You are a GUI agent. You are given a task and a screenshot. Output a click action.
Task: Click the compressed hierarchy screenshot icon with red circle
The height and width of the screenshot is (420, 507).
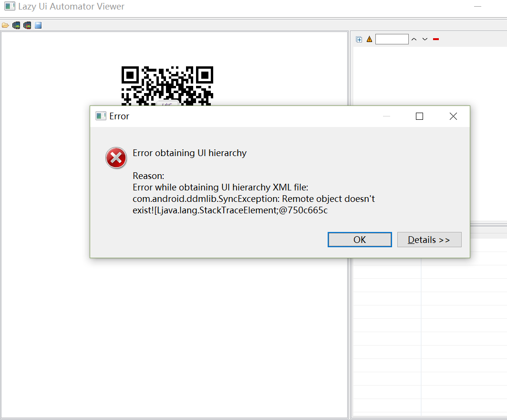pyautogui.click(x=27, y=25)
